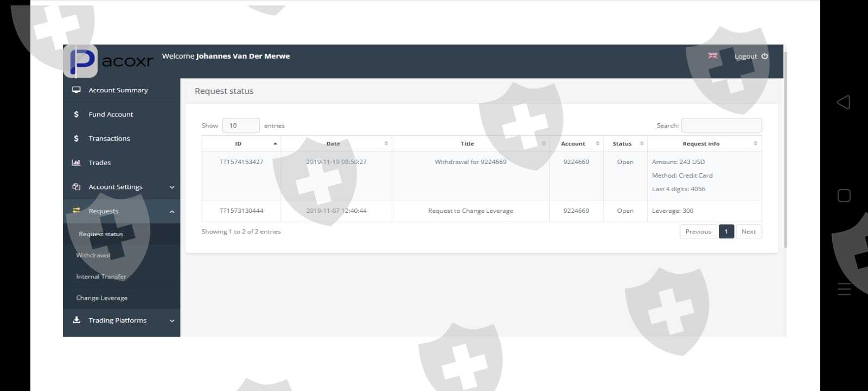Expand the Account Settings chevron
The width and height of the screenshot is (868, 391).
(x=172, y=187)
